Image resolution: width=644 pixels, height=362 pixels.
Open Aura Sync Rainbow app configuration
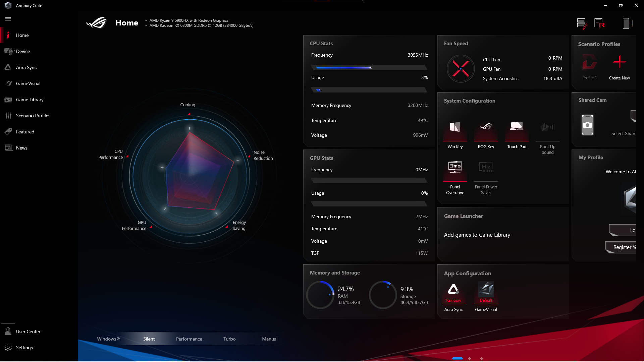coord(453,291)
